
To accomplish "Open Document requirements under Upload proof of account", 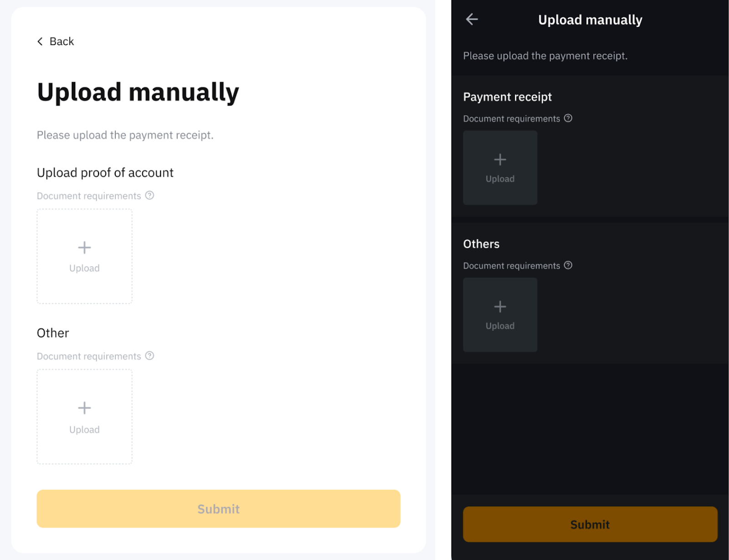I will [x=89, y=196].
